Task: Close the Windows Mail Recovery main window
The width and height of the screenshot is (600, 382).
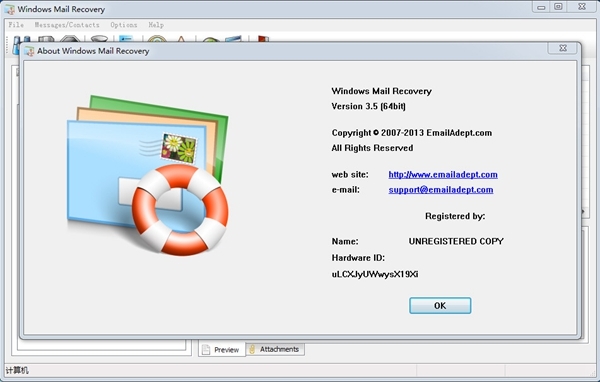Action: click(582, 7)
